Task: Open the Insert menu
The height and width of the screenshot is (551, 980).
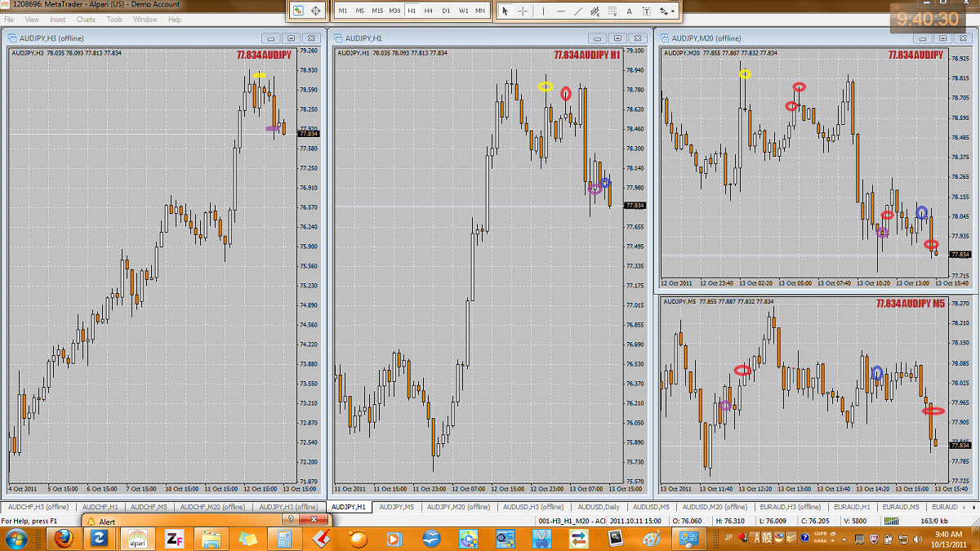Action: pos(58,19)
